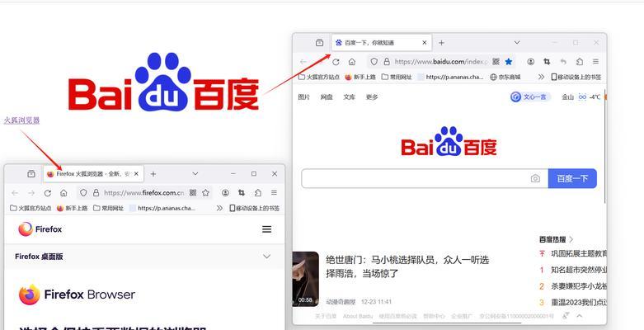
Task: Click the reload icon in the Firefox window
Action: click(x=48, y=193)
